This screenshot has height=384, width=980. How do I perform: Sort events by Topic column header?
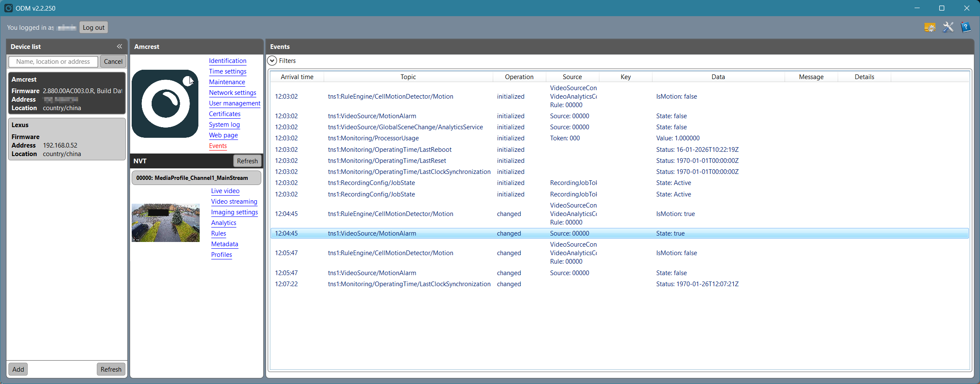[x=408, y=77]
